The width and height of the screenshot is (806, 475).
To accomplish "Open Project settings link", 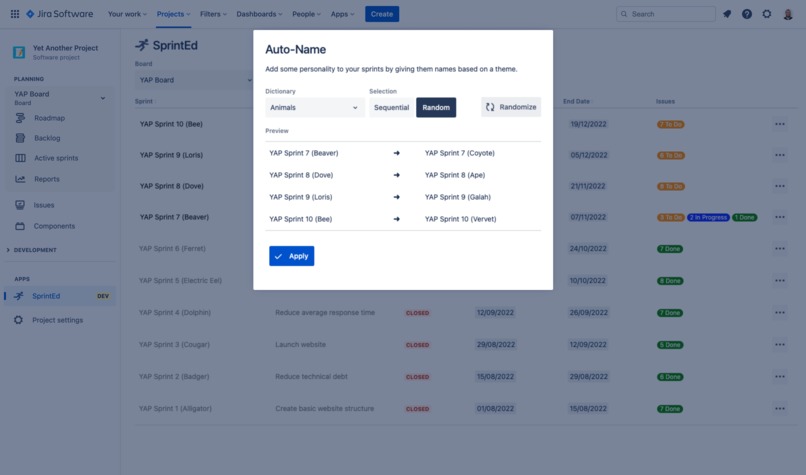I will [58, 320].
